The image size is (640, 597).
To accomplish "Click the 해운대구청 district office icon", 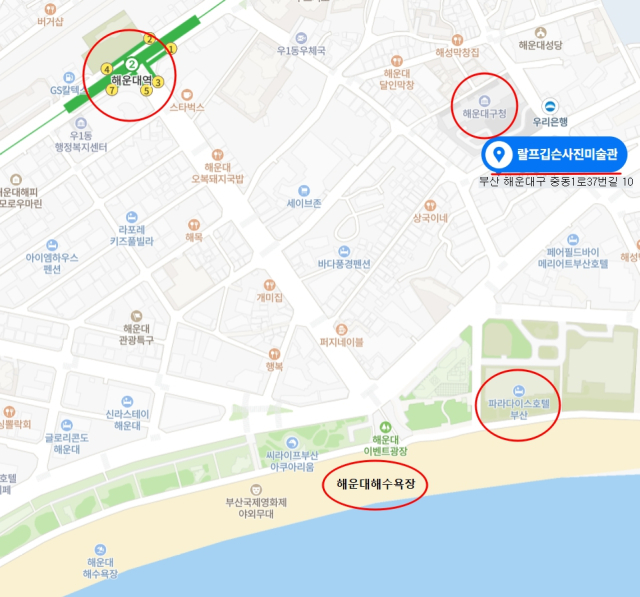I will coord(484,100).
